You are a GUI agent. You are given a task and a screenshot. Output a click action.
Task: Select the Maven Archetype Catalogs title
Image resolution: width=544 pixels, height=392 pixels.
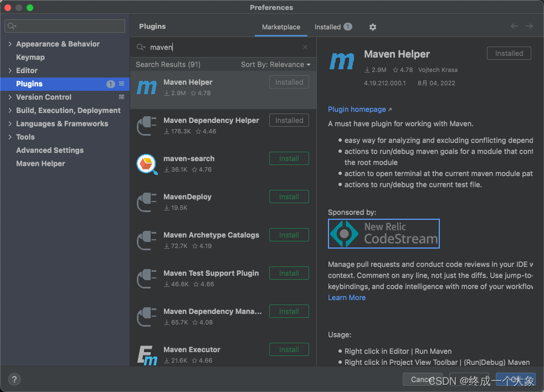211,235
